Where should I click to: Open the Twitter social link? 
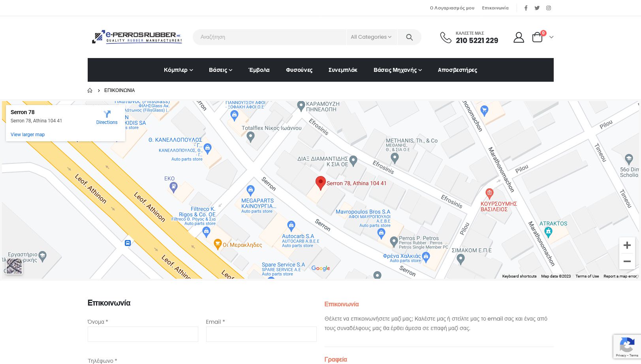point(537,8)
